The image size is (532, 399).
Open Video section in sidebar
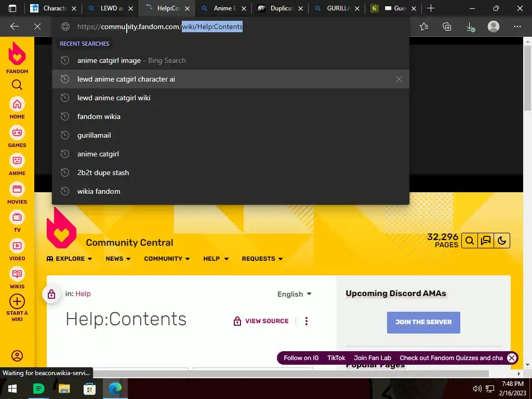(x=17, y=250)
